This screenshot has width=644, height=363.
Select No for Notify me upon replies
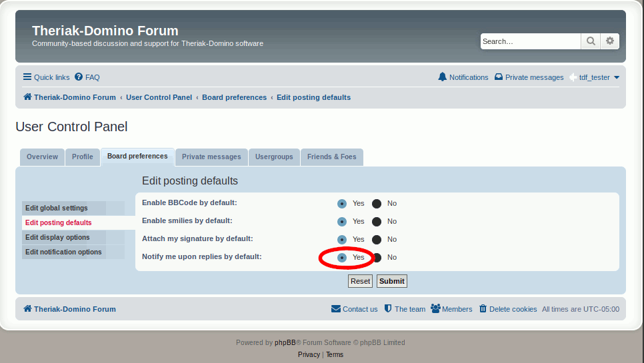point(377,258)
